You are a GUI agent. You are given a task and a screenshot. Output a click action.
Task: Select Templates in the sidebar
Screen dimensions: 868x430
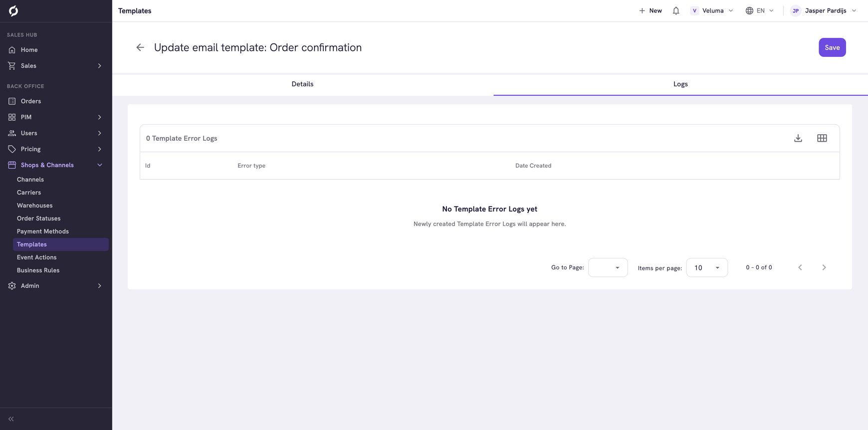click(61, 244)
